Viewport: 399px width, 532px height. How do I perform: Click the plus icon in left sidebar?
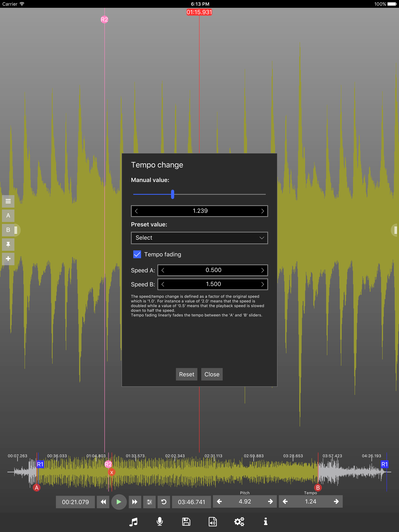tap(8, 259)
